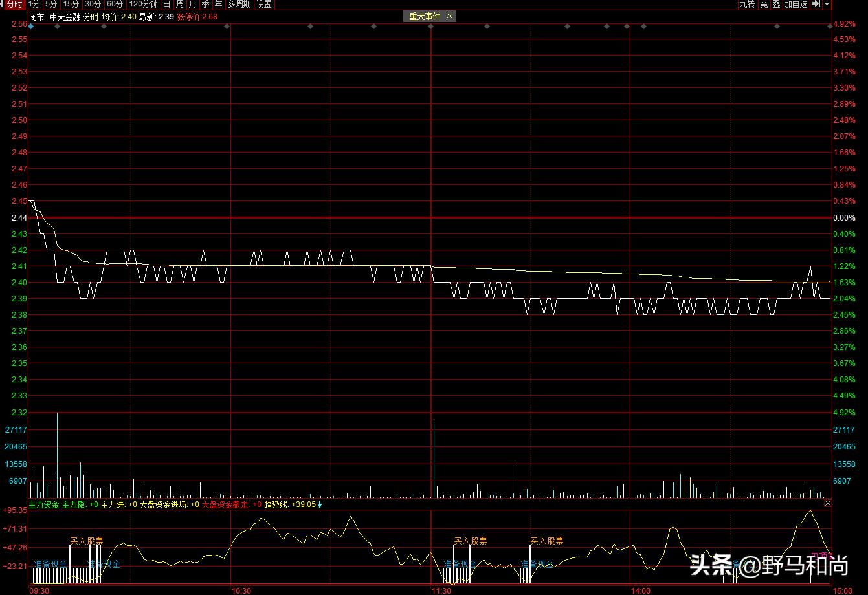Click the +95.35 indicator axis label
The height and width of the screenshot is (595, 868).
[x=15, y=510]
